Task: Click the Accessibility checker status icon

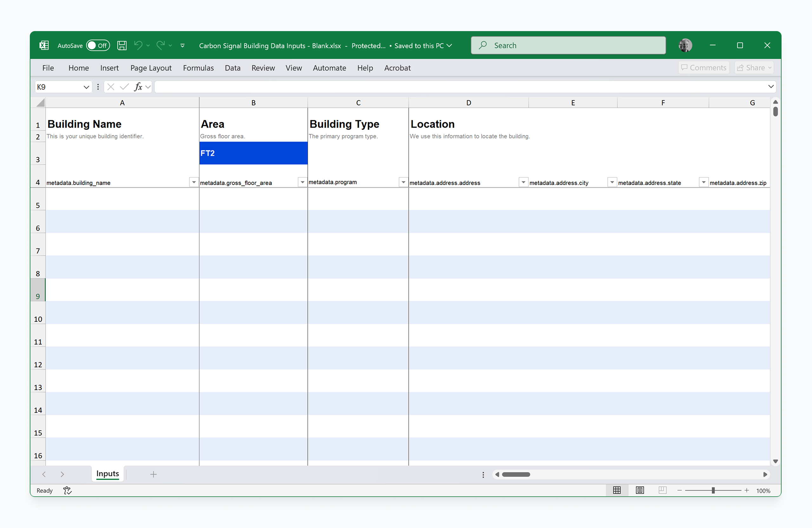Action: tap(67, 491)
